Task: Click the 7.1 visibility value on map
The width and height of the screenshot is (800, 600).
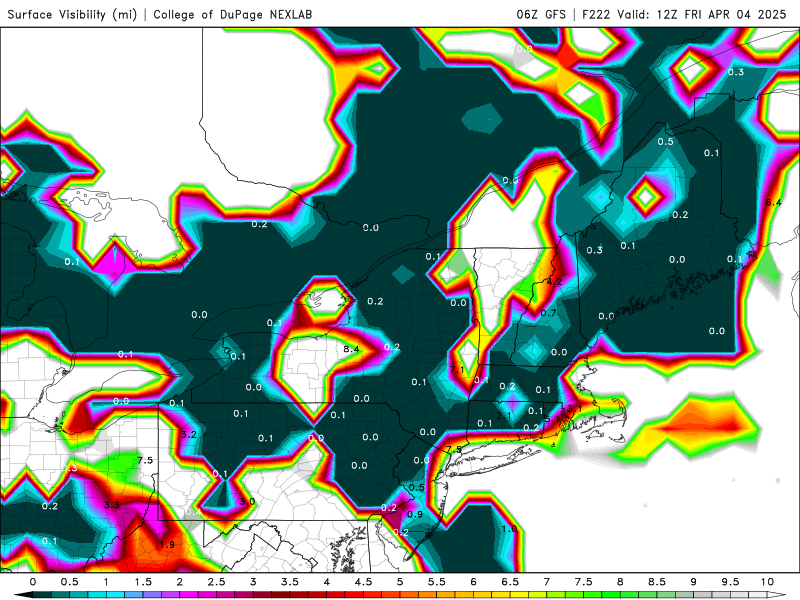Action: coord(457,369)
